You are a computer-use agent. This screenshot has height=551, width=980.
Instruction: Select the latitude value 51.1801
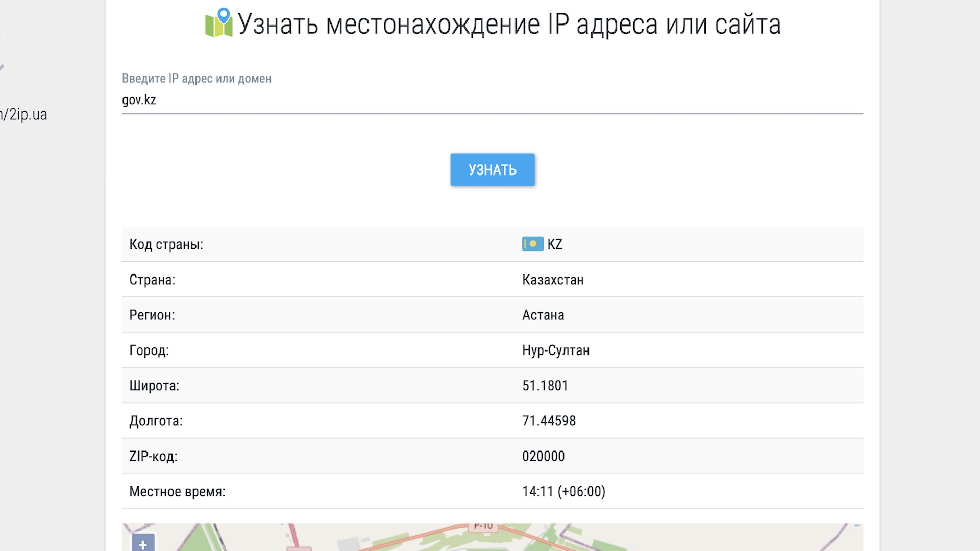[x=545, y=386]
